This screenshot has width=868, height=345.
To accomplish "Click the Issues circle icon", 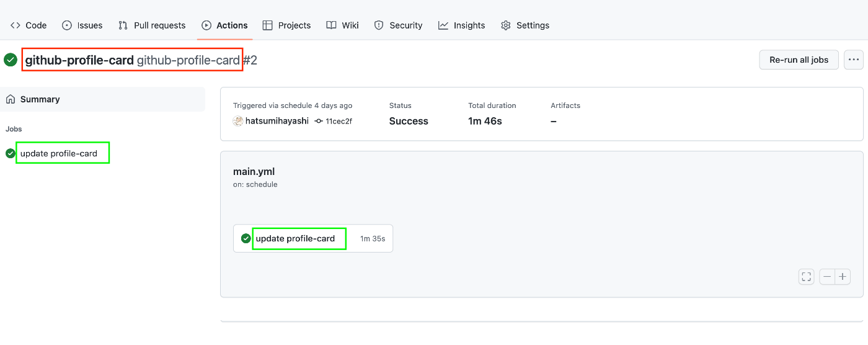I will coord(67,25).
